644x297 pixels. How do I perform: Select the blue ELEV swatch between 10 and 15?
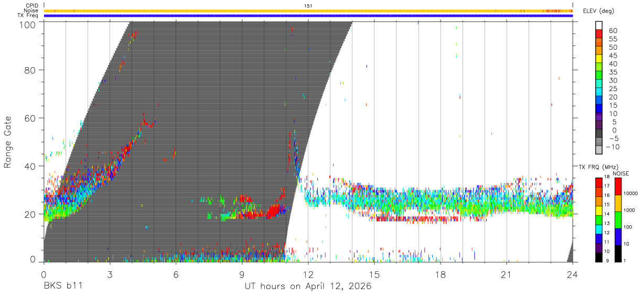coord(599,108)
